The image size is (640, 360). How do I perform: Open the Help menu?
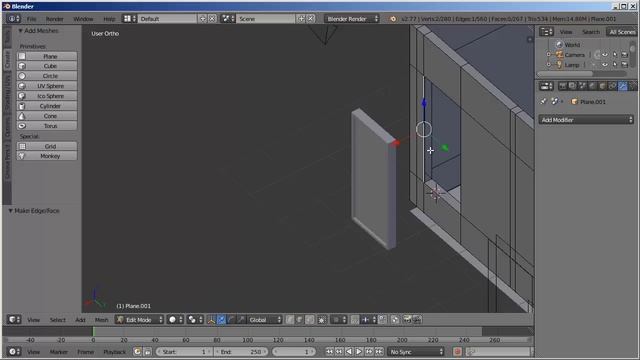coord(109,19)
